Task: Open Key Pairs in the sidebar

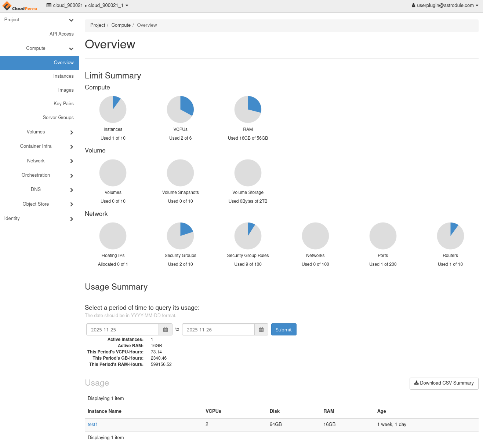Action: click(x=63, y=104)
